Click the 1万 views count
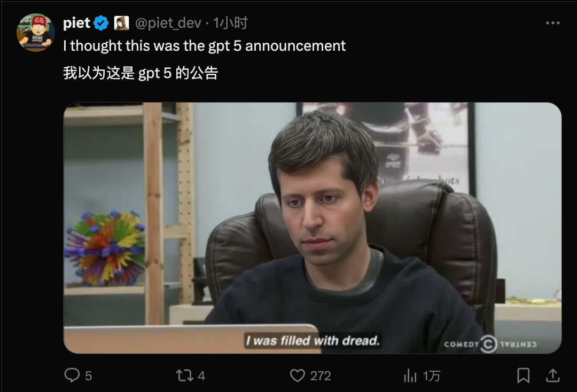The image size is (577, 392). pos(431,376)
